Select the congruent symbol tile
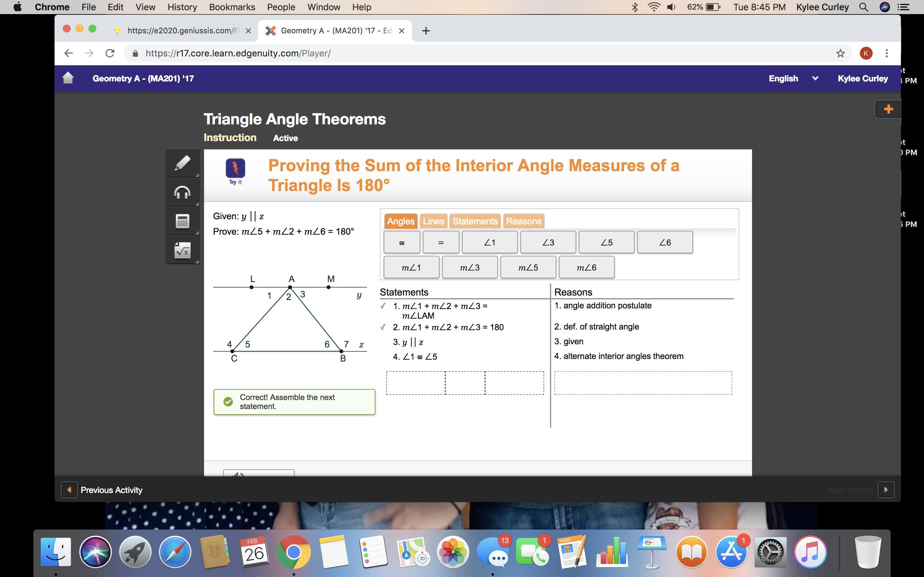Image resolution: width=924 pixels, height=577 pixels. [x=402, y=242]
